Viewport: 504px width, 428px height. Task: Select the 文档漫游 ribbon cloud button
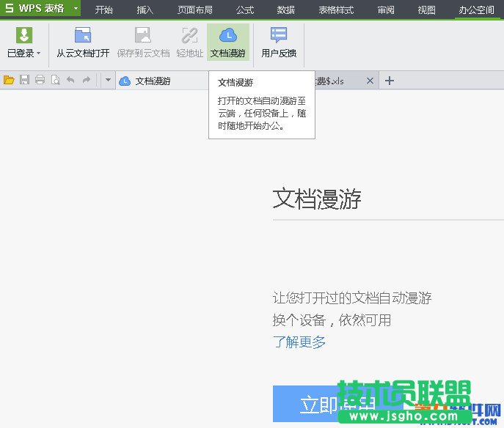[x=228, y=42]
